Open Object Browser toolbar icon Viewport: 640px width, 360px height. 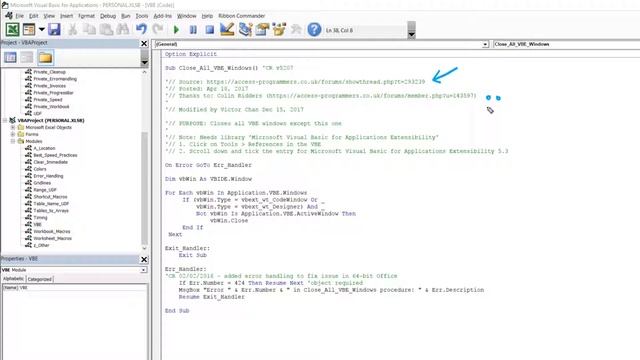click(279, 29)
